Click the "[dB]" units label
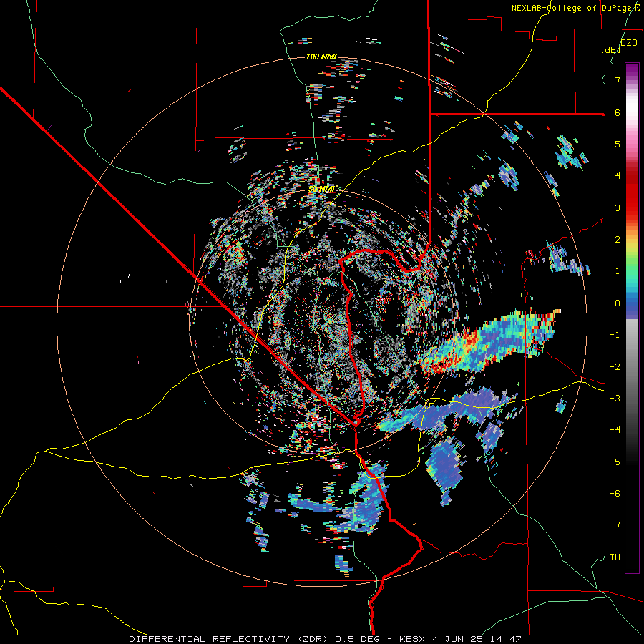 point(610,49)
